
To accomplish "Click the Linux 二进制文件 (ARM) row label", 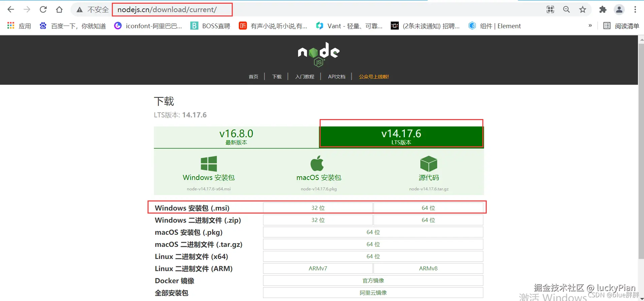I will coord(194,269).
